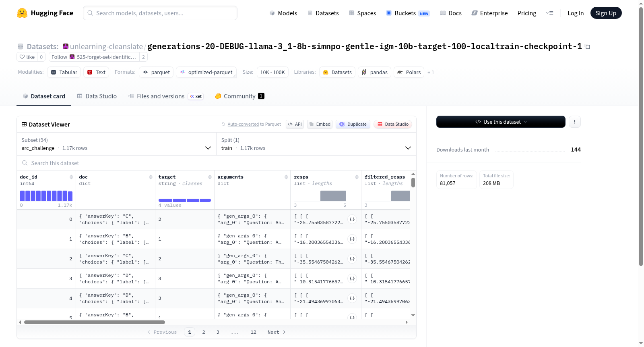Expand resps JSON cell in row 3
The image size is (644, 347).
coord(352,279)
